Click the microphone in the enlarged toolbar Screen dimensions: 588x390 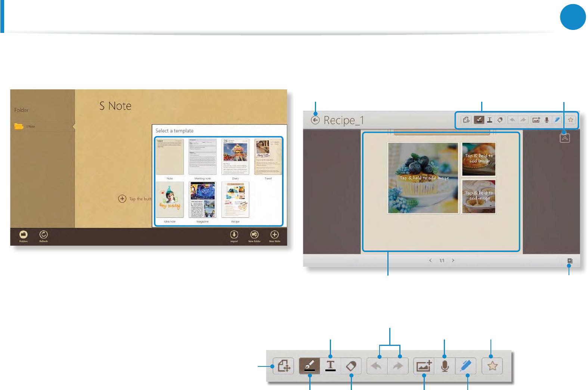coord(445,366)
